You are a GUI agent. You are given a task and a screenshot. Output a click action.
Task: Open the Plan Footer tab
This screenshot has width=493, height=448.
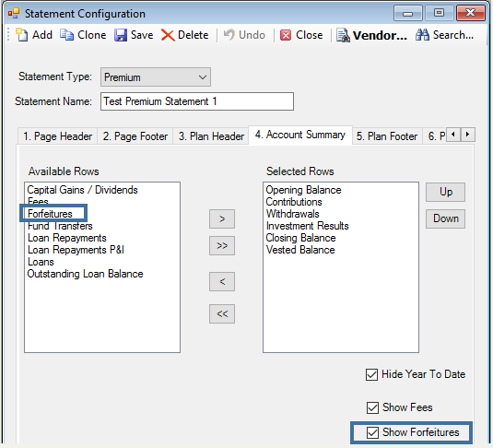tap(387, 136)
